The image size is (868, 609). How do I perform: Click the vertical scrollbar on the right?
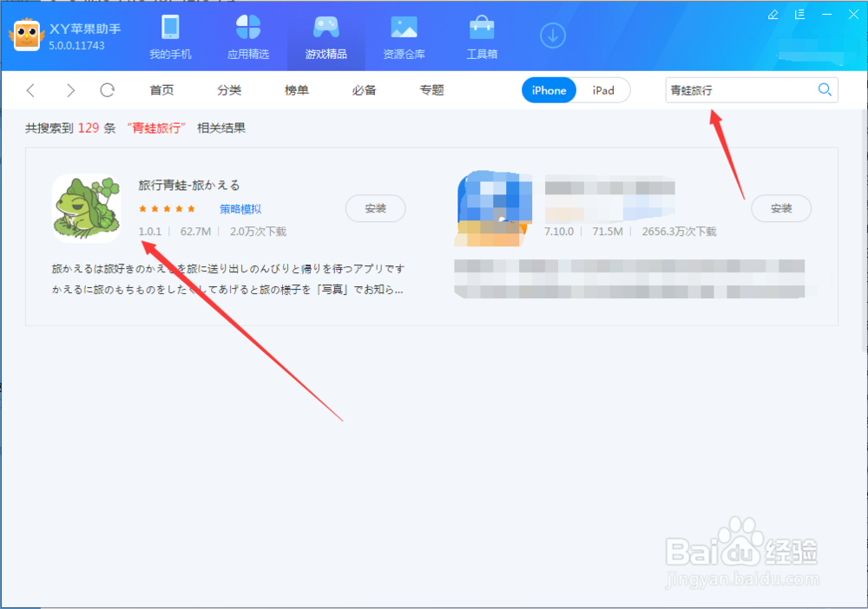(x=865, y=232)
